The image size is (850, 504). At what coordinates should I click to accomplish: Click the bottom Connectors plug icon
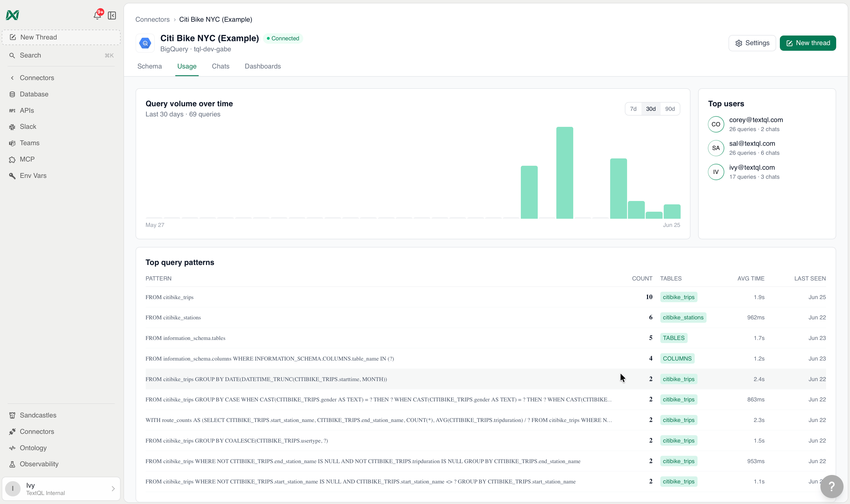(12, 431)
